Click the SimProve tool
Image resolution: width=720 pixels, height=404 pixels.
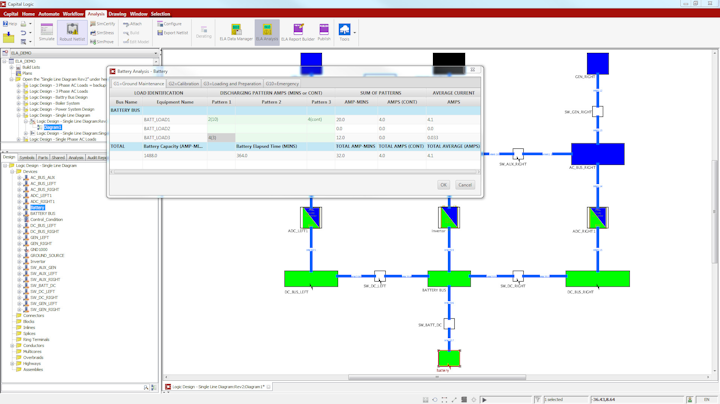pos(101,42)
